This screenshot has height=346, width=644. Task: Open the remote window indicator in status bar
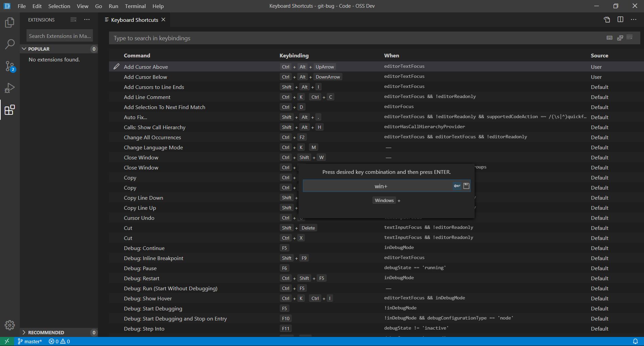point(7,341)
